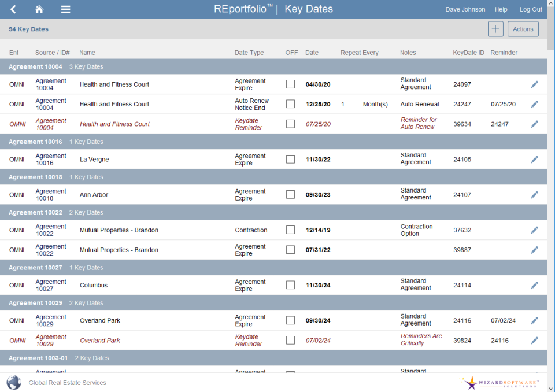Edit the Health and Fitness Court expiration entry

(x=534, y=84)
